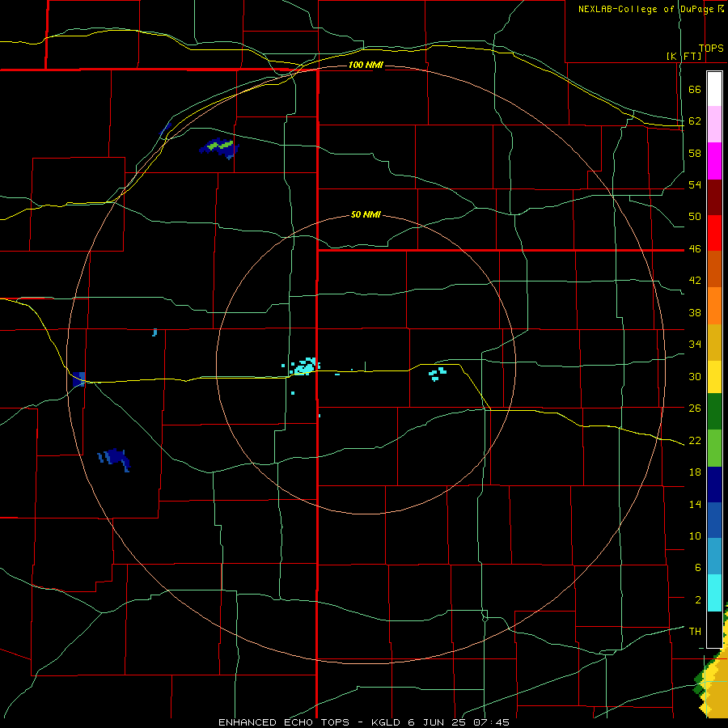Viewport: 728px width, 728px height.
Task: Click the white swatch at legend top
Action: [714, 89]
